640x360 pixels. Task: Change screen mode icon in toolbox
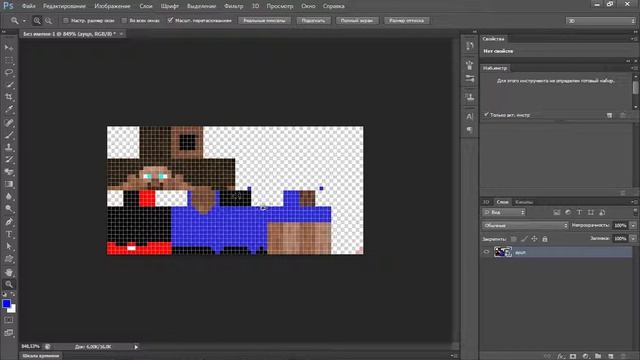9,333
